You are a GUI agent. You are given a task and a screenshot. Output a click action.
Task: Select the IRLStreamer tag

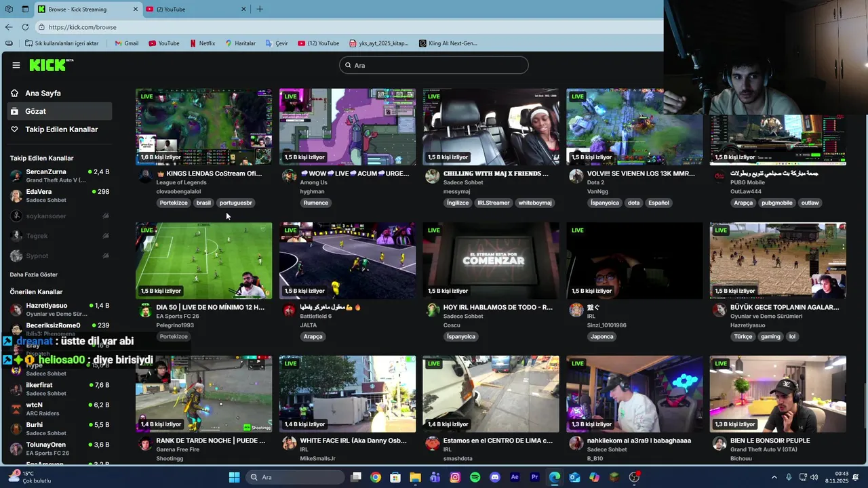coord(493,203)
